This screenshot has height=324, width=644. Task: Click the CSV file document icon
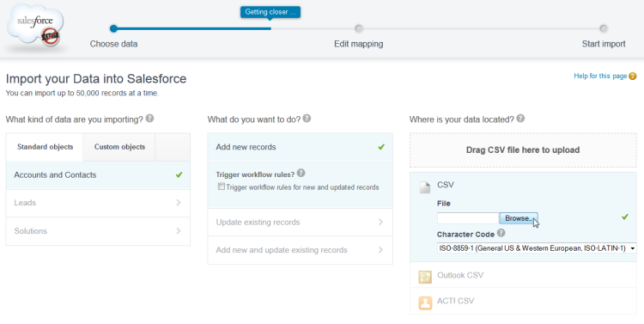pos(425,187)
